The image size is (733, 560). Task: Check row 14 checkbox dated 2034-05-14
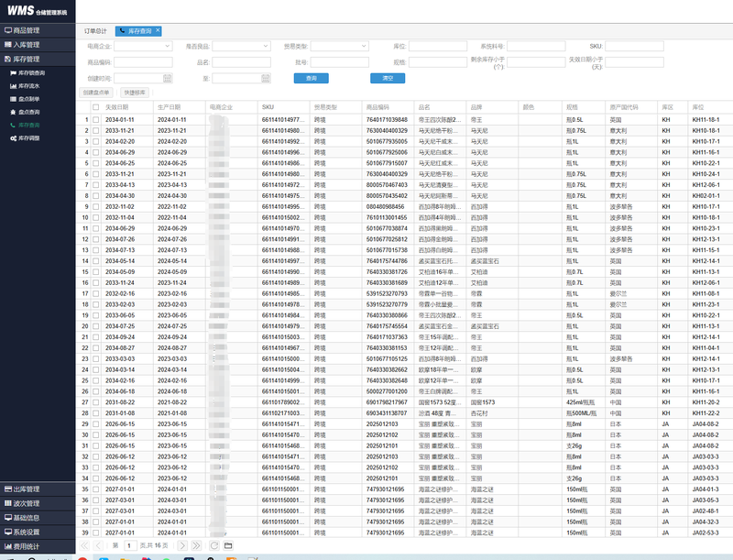[96, 261]
